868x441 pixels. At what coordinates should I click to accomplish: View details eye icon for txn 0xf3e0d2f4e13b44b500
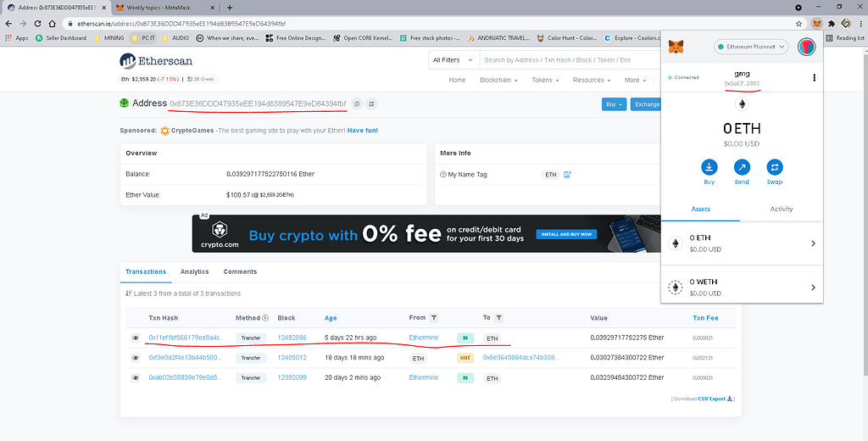click(x=135, y=358)
